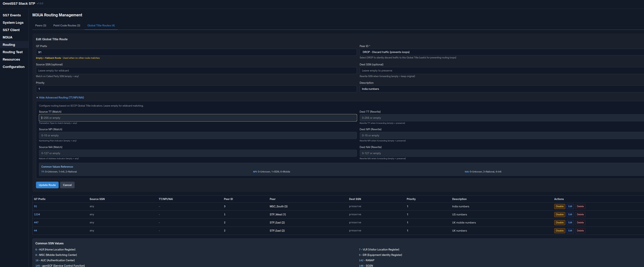Screen dimensions: 644x267
Task: Go to Routing Test in the sidebar
Action: 13,52
